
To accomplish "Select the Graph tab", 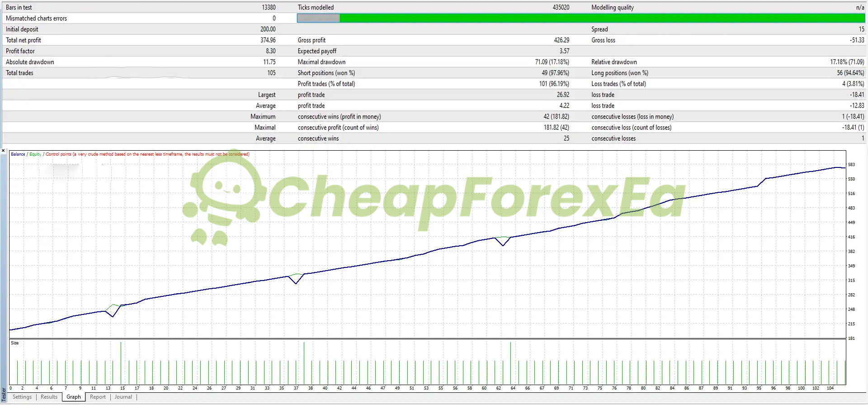I will click(74, 397).
